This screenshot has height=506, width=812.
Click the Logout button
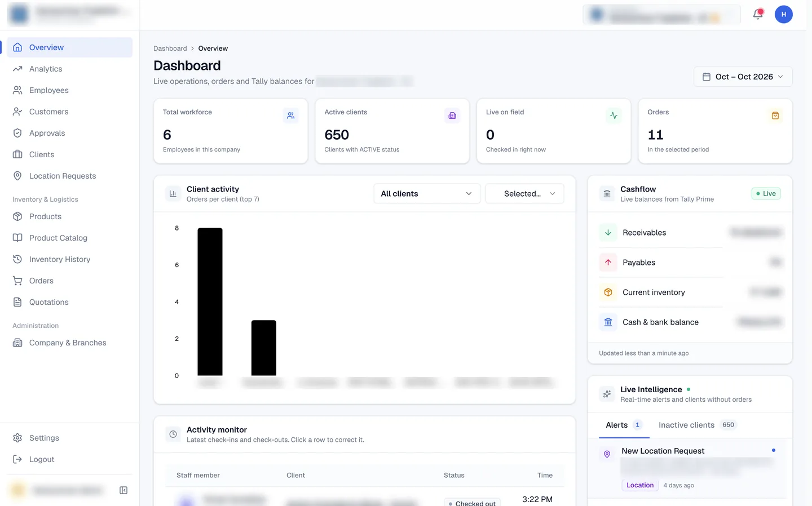tap(70, 459)
